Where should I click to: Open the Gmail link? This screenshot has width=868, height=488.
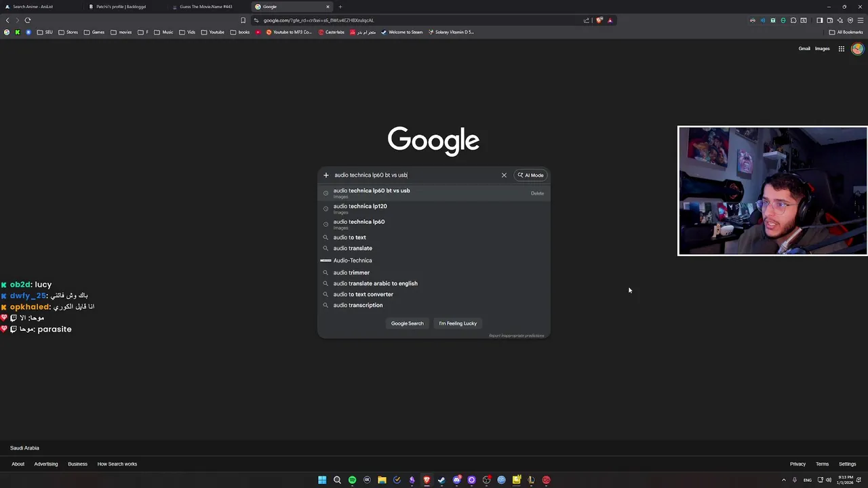(804, 49)
